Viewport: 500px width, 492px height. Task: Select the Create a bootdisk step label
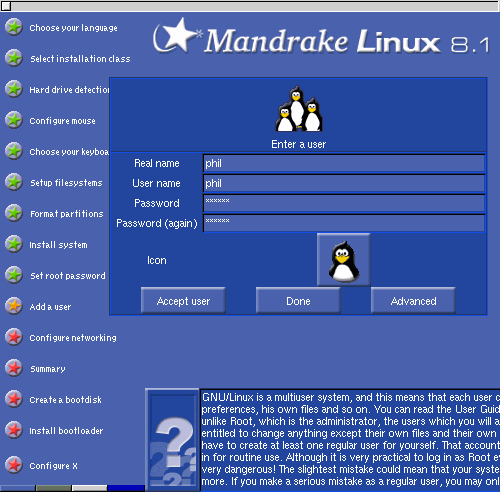click(66, 400)
